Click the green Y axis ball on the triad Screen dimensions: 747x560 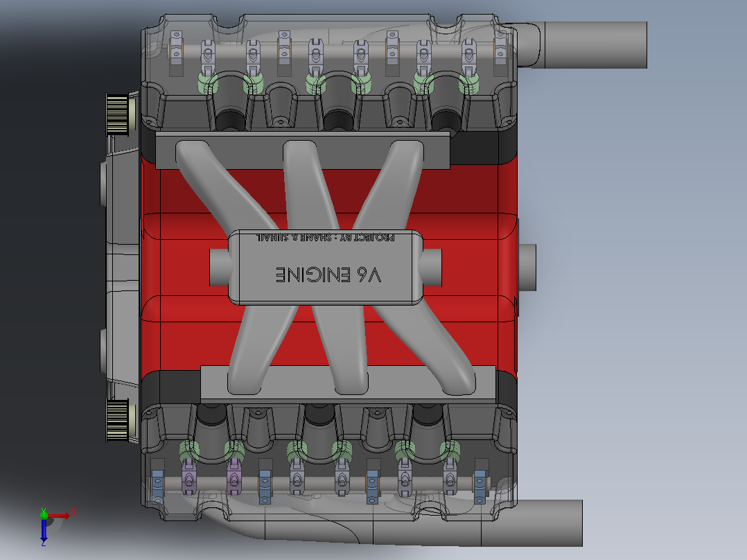tap(44, 515)
